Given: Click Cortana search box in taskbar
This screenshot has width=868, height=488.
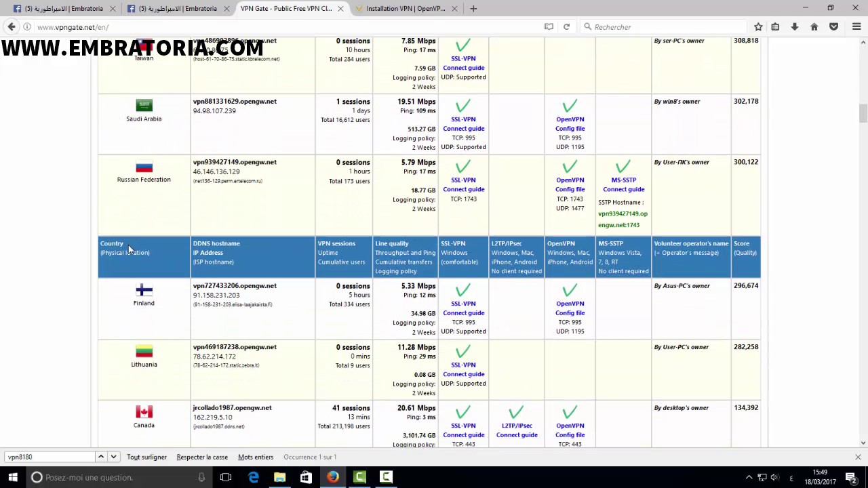Looking at the screenshot, I should [119, 477].
